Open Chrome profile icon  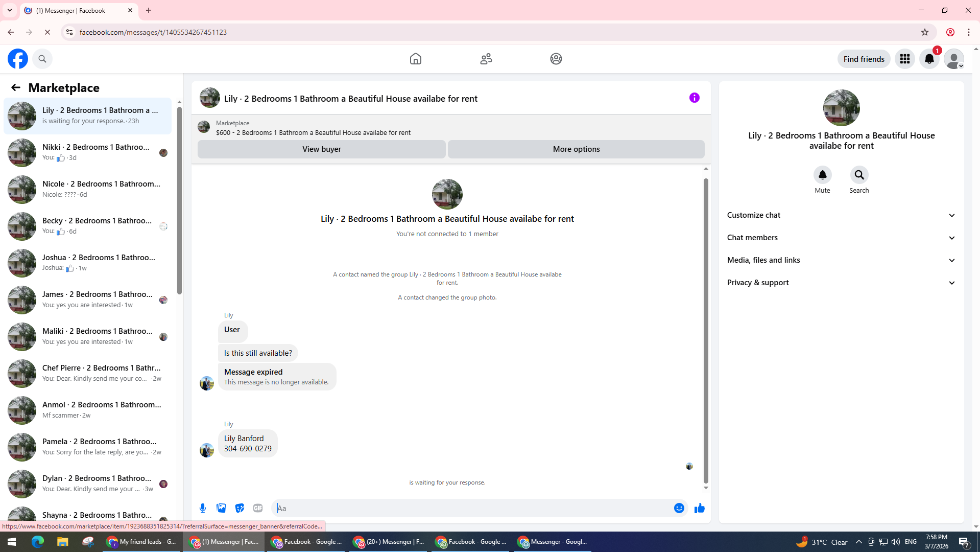coord(950,32)
